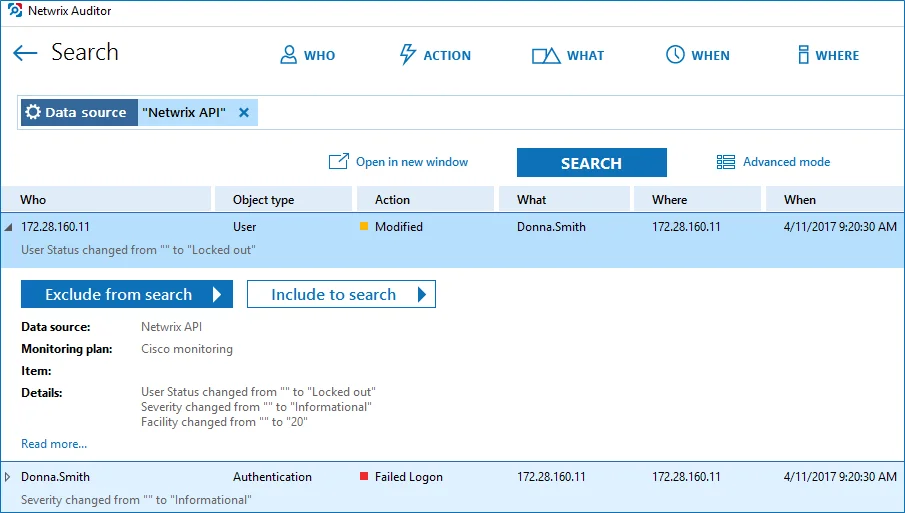Add a WHO filter via person icon
This screenshot has height=513, width=905.
click(x=288, y=55)
